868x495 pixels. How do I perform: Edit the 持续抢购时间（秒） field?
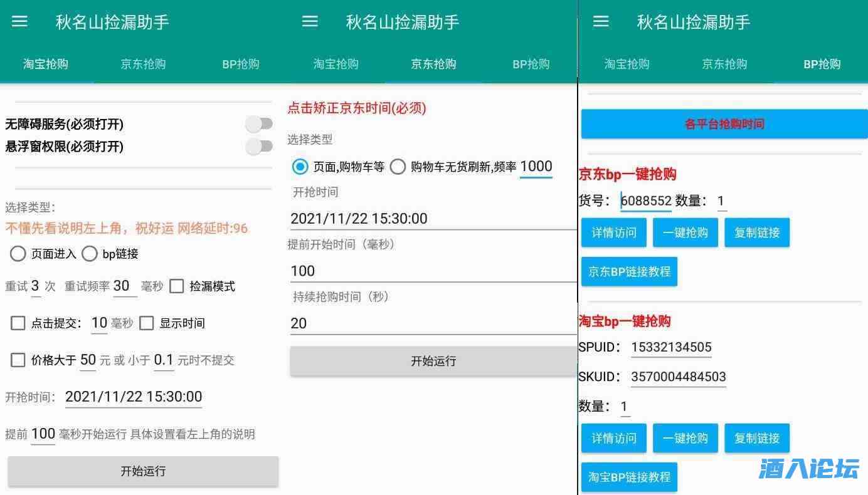433,323
